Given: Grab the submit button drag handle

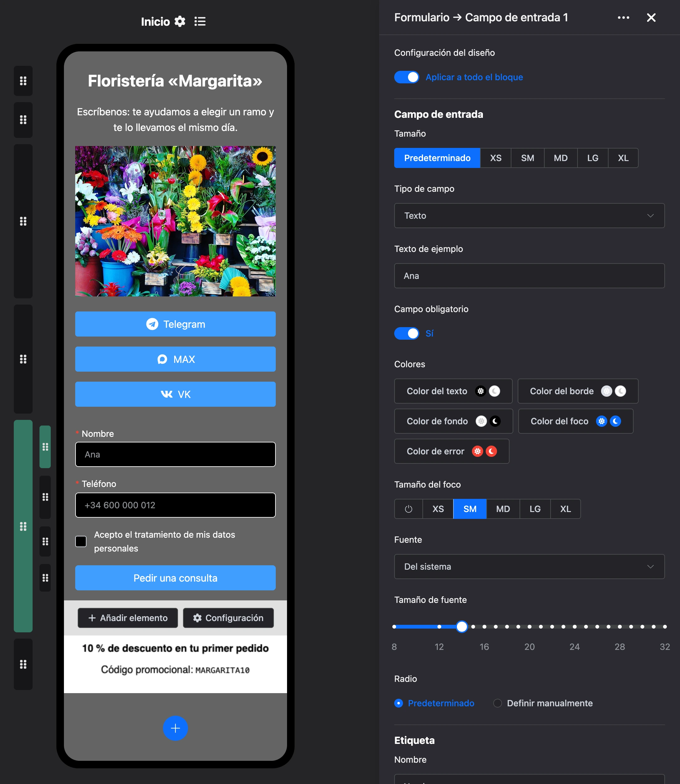Looking at the screenshot, I should (45, 578).
